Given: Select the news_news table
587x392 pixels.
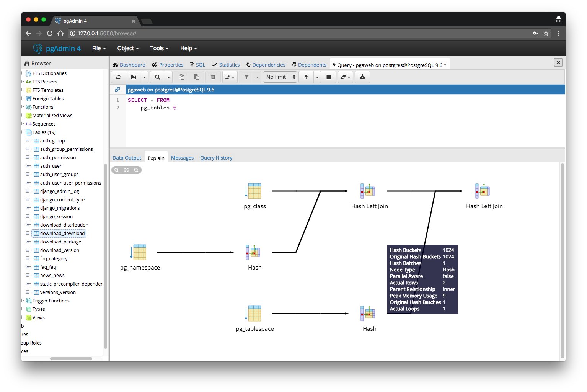Looking at the screenshot, I should point(52,276).
